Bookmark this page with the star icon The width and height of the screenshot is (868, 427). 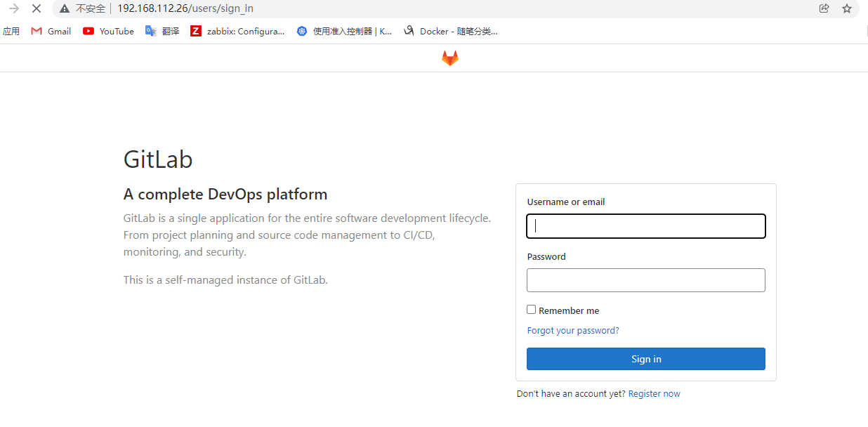click(x=846, y=8)
